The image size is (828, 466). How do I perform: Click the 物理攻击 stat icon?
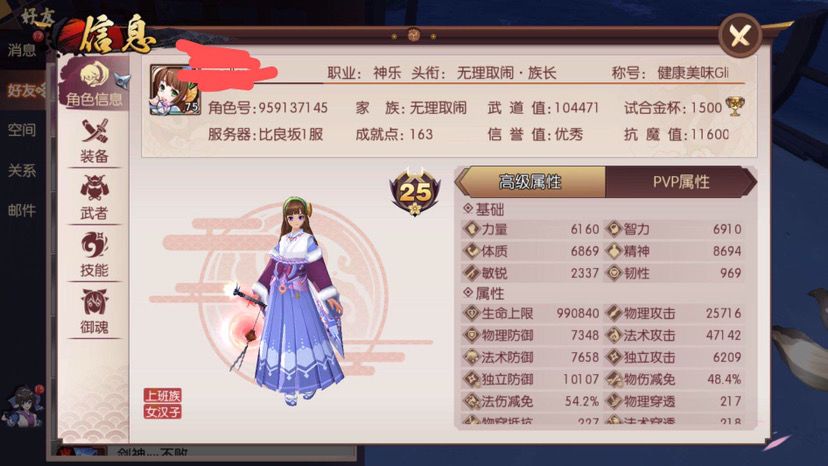614,313
